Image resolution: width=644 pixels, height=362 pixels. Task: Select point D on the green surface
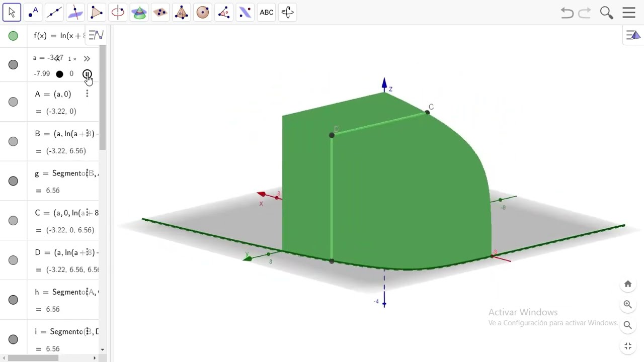click(x=332, y=135)
